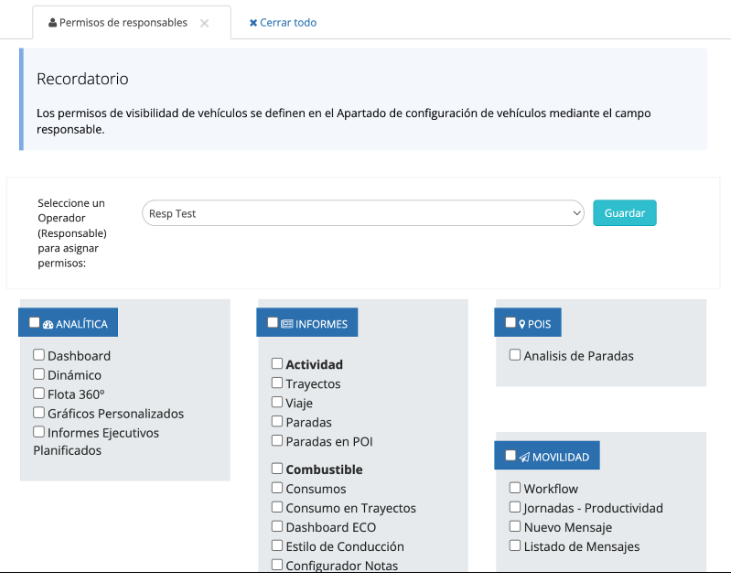The height and width of the screenshot is (573, 731).
Task: Enable the Consumos checkbox
Action: pos(277,488)
